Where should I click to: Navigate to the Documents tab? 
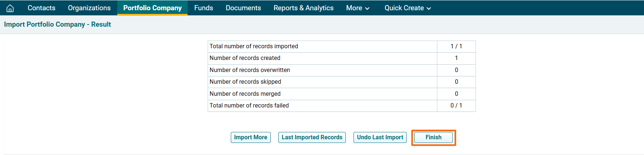pyautogui.click(x=243, y=8)
